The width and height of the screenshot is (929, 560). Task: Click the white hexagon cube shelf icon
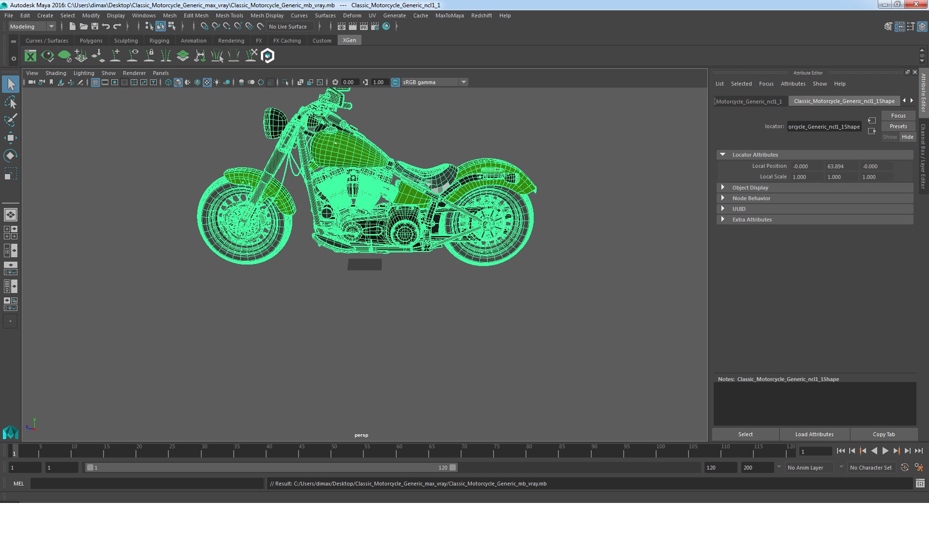pos(268,56)
